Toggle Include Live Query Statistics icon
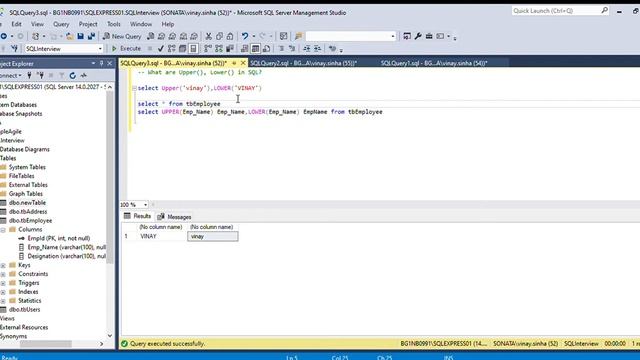This screenshot has width=640, height=360. click(219, 49)
